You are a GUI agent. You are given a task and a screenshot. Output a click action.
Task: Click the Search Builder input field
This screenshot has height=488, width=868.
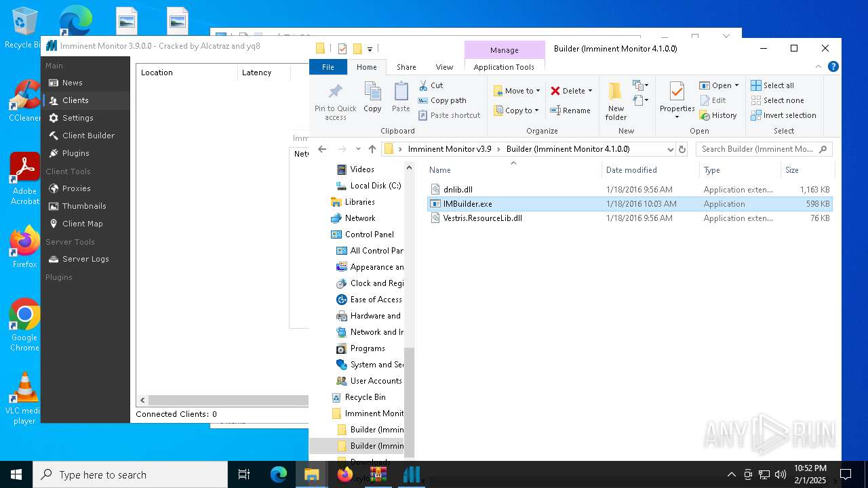(x=764, y=149)
